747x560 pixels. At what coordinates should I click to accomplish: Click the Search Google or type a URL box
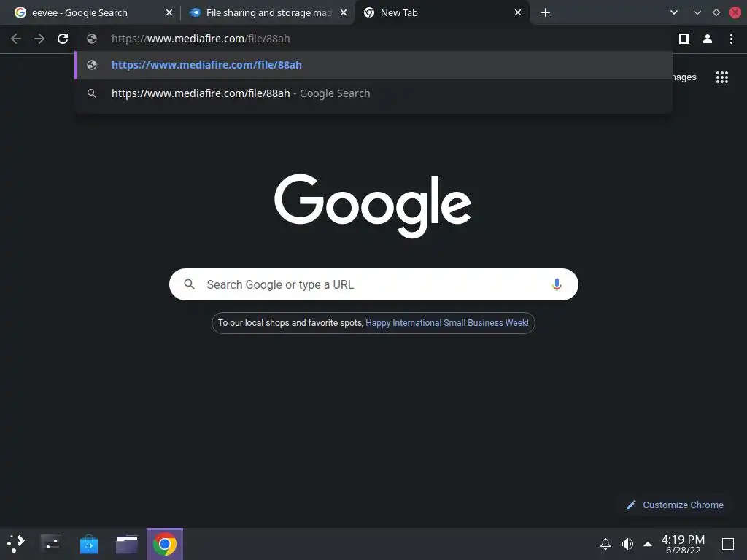tap(373, 284)
